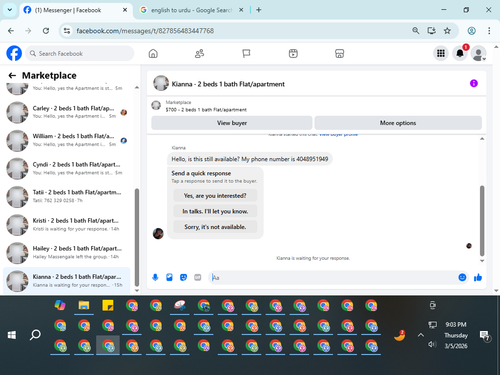
Task: Open a new browser tab
Action: click(x=258, y=10)
